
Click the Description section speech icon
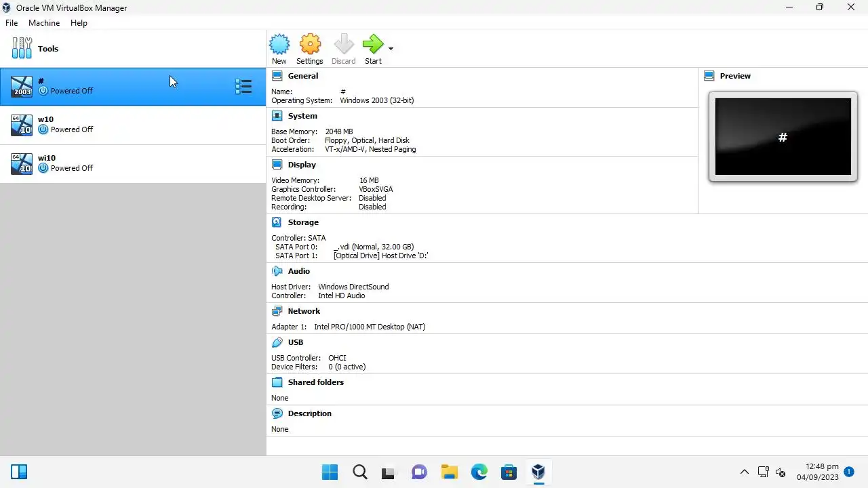(x=277, y=413)
